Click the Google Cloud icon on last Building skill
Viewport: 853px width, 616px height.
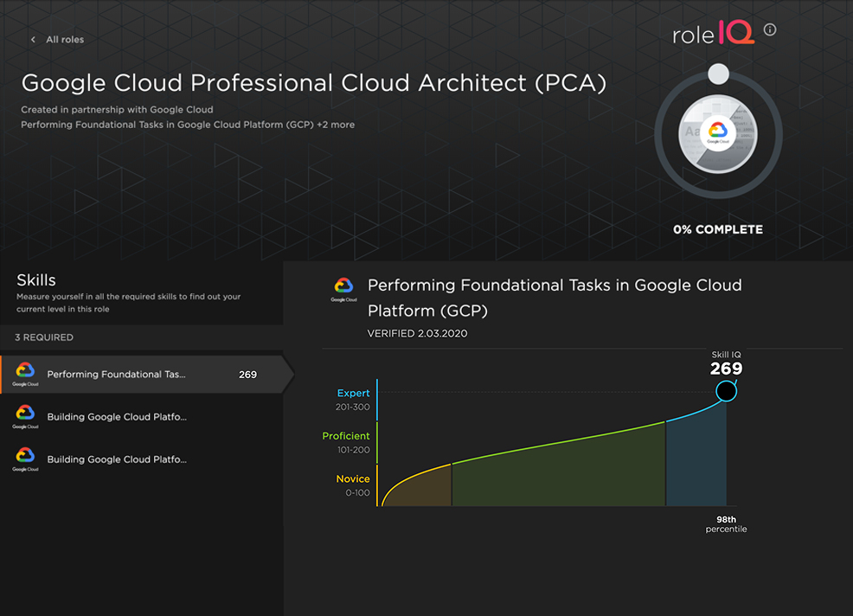pyautogui.click(x=25, y=459)
